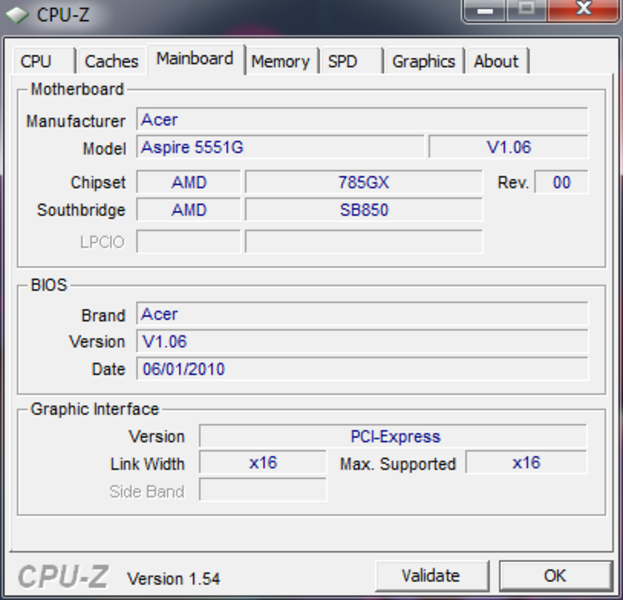Click the Graphic Interface group heading

coord(95,409)
